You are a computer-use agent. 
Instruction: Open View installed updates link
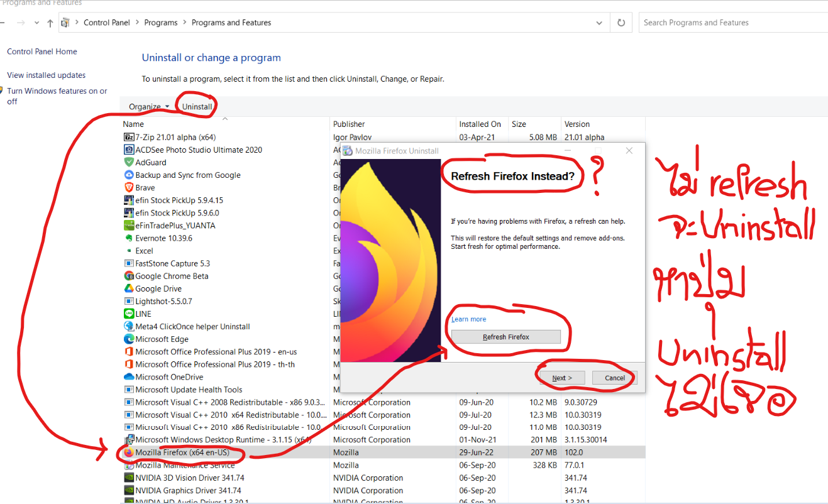click(x=47, y=75)
